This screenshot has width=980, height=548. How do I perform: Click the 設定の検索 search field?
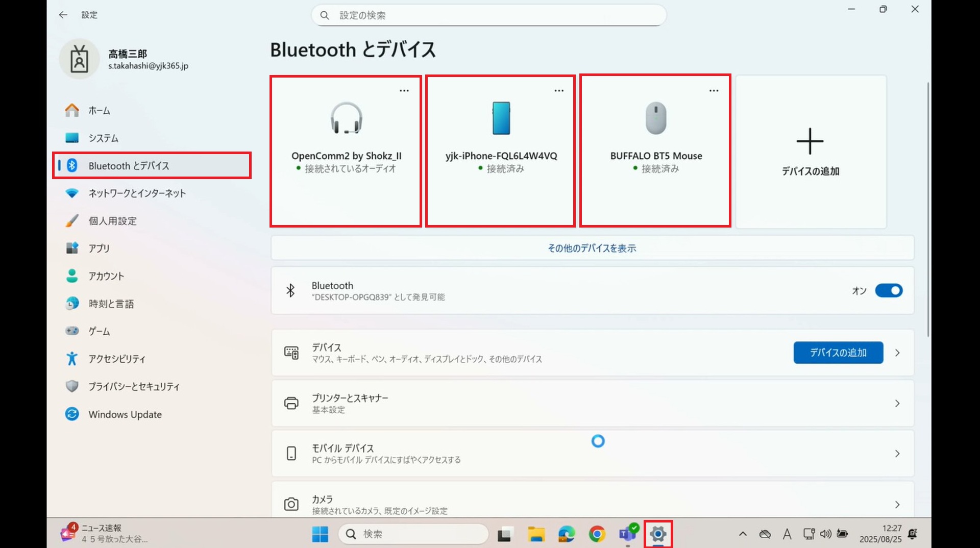coord(490,15)
